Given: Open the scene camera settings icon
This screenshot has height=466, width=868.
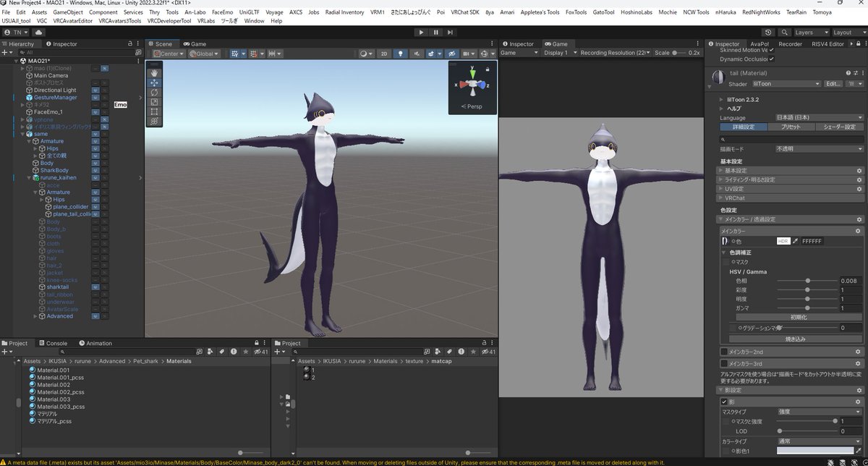Looking at the screenshot, I should [x=468, y=54].
